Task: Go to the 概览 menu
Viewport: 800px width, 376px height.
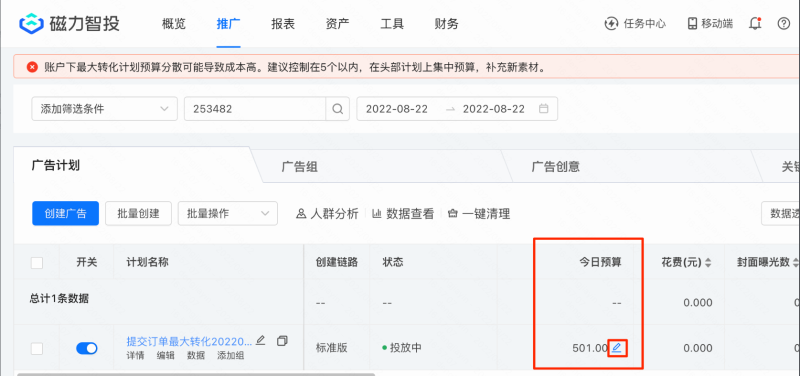Action: pos(173,23)
